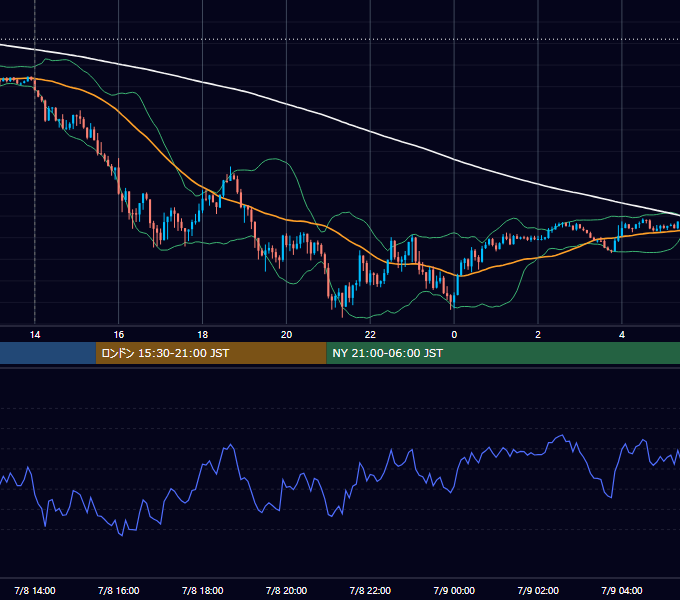Click the 7/8 18:00 label on oscillator axis
Image resolution: width=680 pixels, height=600 pixels.
coord(203,590)
